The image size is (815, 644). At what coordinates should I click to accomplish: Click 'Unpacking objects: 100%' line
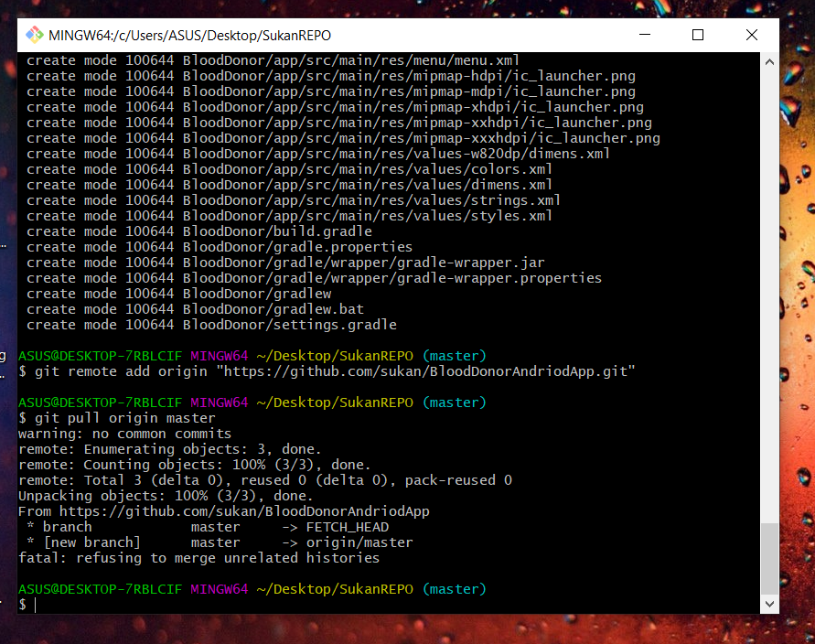click(x=166, y=496)
